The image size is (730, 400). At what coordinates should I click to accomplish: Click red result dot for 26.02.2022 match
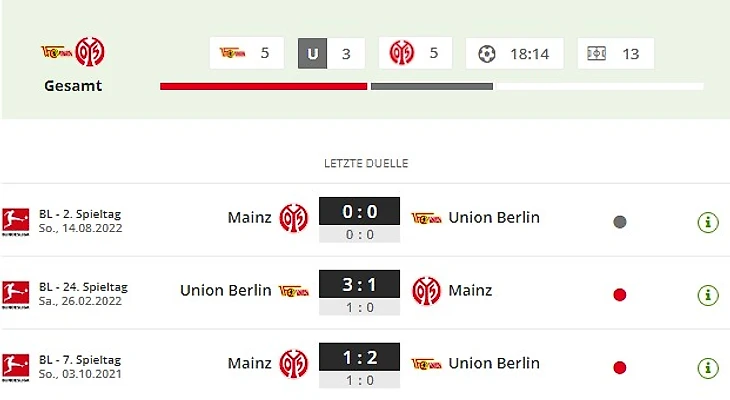[620, 295]
